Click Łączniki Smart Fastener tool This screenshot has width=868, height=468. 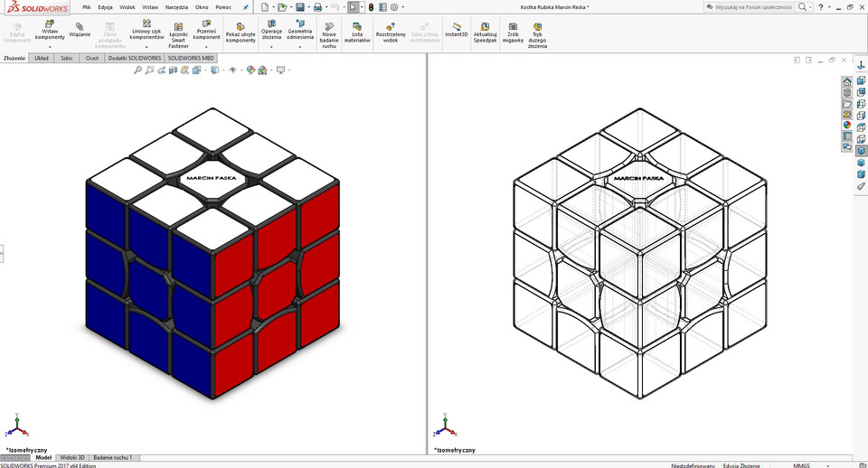(x=178, y=35)
